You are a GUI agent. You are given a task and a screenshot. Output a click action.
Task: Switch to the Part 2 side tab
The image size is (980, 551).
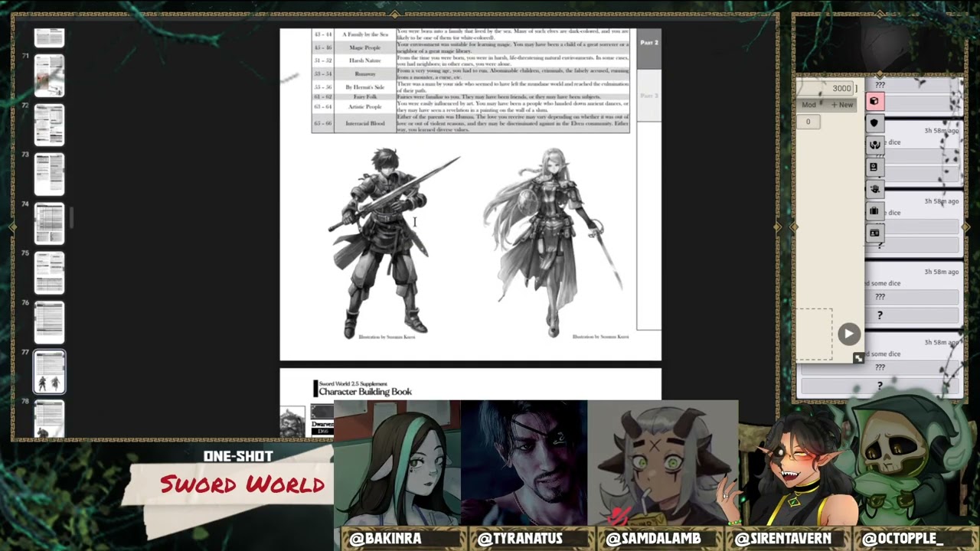pos(648,50)
